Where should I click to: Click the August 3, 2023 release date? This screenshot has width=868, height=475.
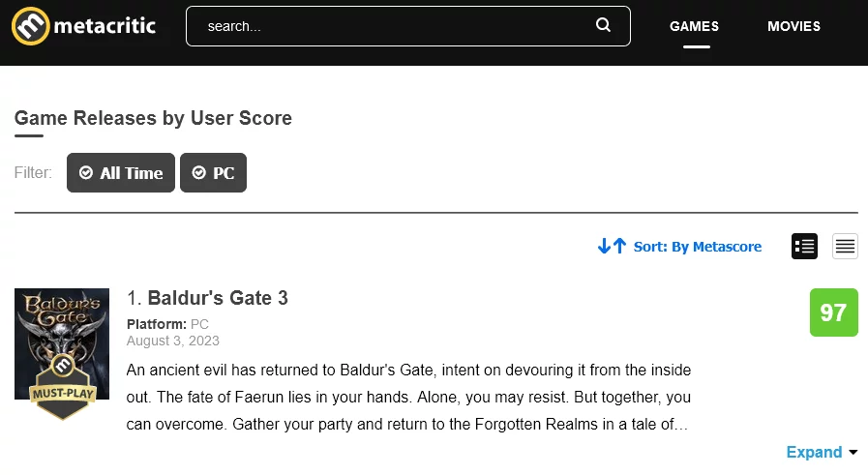click(x=172, y=341)
